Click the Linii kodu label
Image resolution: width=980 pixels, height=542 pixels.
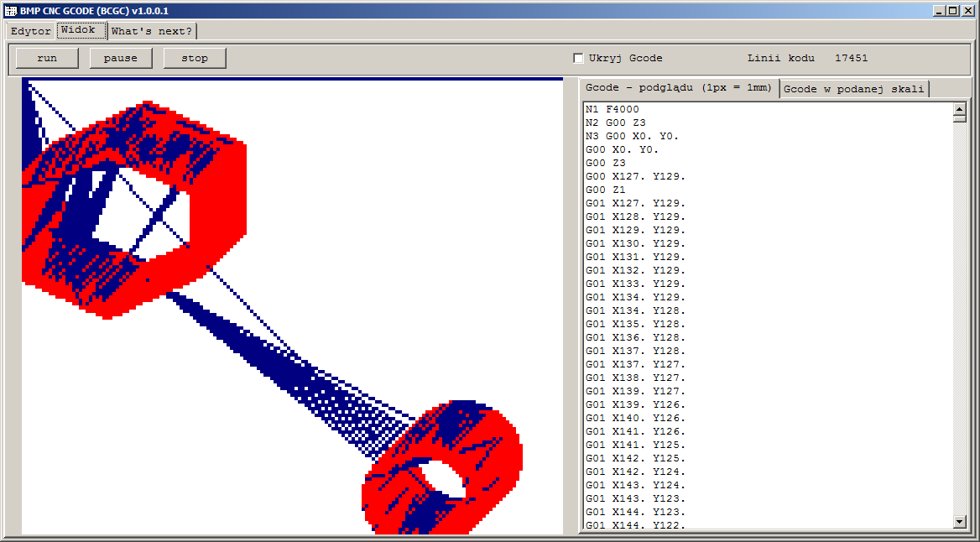[780, 58]
